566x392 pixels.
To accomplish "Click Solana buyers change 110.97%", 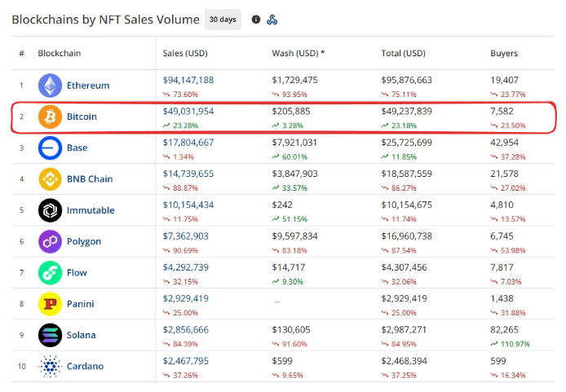I will 515,344.
